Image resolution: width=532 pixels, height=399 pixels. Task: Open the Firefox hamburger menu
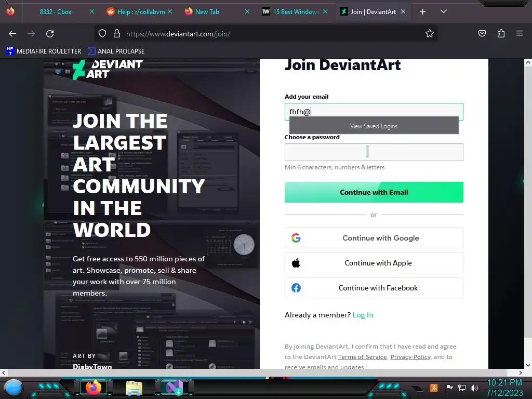(520, 34)
